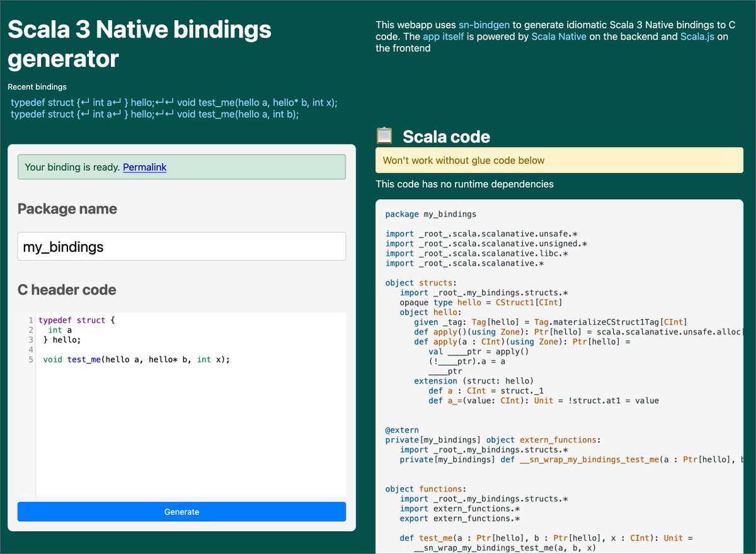
Task: Click the Package name input field
Action: [181, 246]
